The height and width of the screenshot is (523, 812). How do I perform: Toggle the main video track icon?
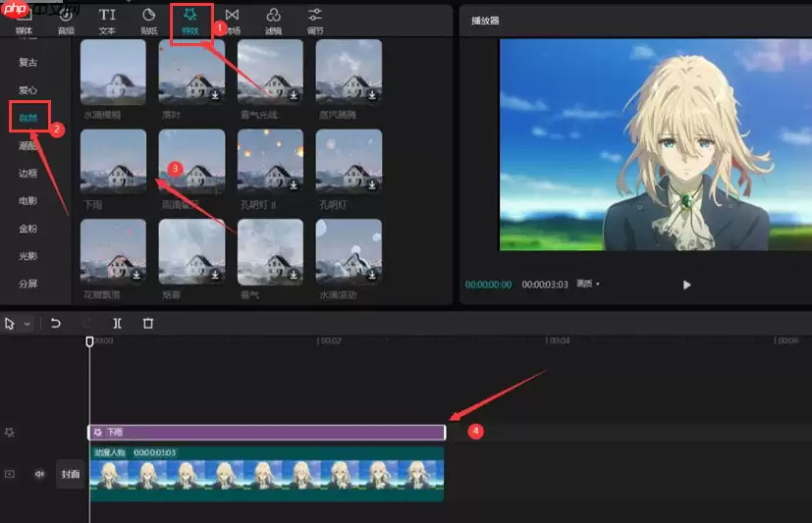click(x=9, y=474)
